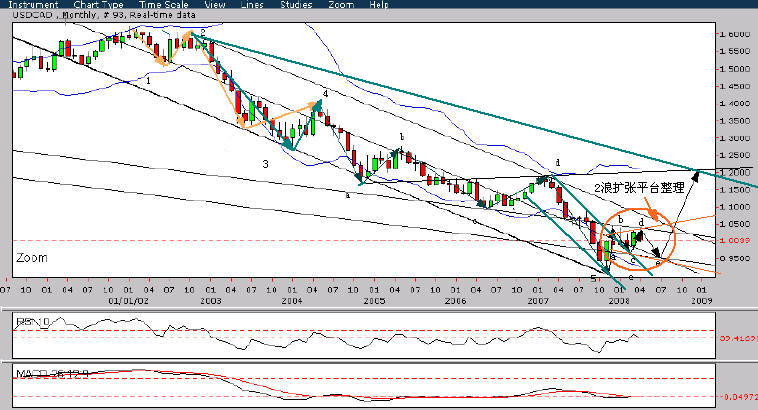Open the Time Scale menu
The width and height of the screenshot is (758, 410).
click(x=163, y=4)
